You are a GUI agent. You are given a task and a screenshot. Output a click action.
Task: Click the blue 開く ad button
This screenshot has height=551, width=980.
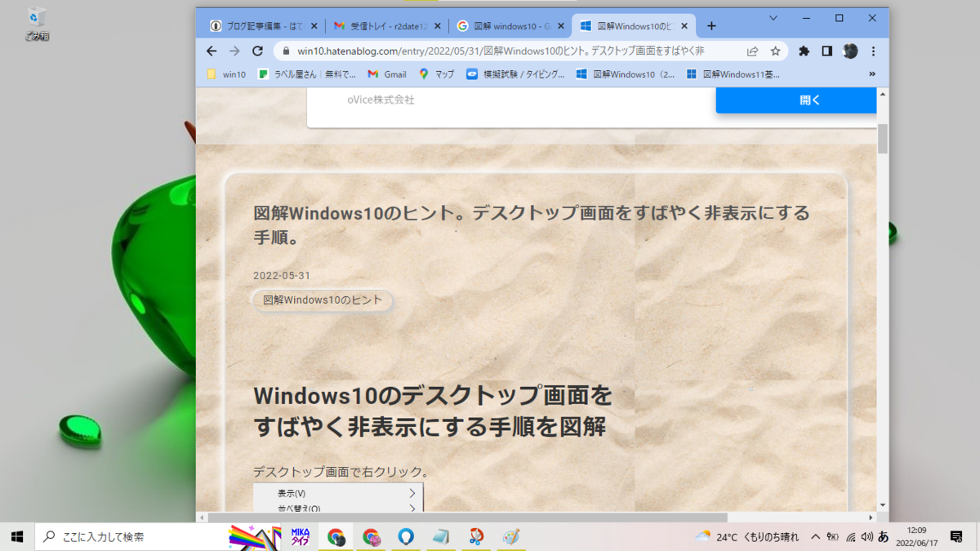click(x=796, y=100)
